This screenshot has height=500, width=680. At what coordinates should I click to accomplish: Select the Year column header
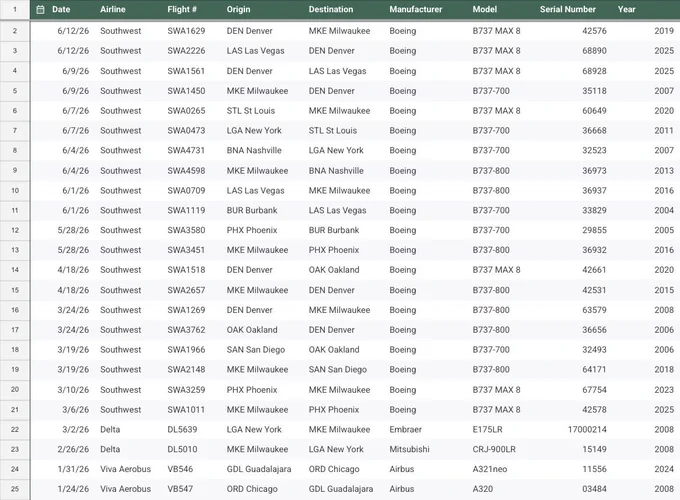[626, 9]
